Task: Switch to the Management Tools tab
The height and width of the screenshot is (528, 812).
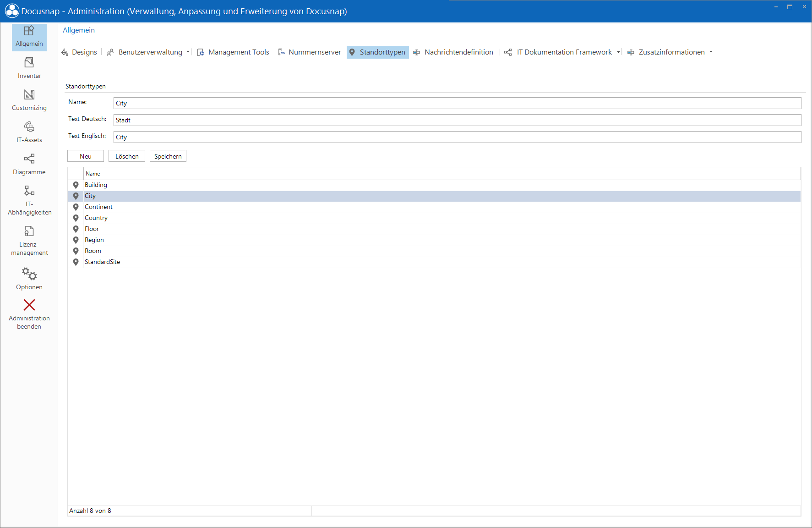Action: [x=239, y=52]
